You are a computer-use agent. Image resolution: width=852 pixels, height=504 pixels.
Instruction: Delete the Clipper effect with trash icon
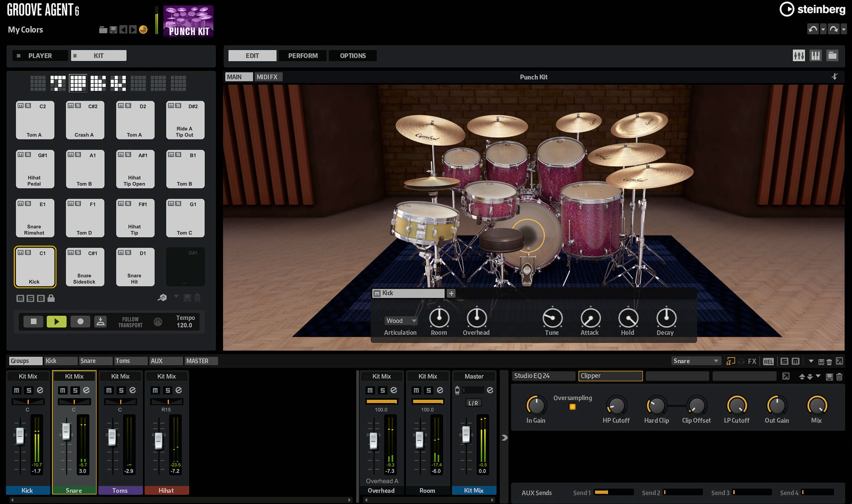tap(839, 377)
